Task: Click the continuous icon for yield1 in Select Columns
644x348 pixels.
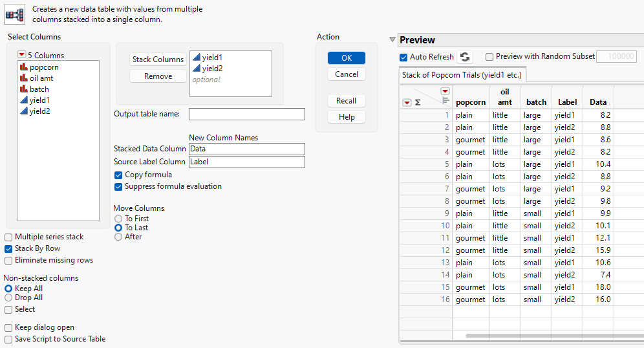Action: coord(23,100)
